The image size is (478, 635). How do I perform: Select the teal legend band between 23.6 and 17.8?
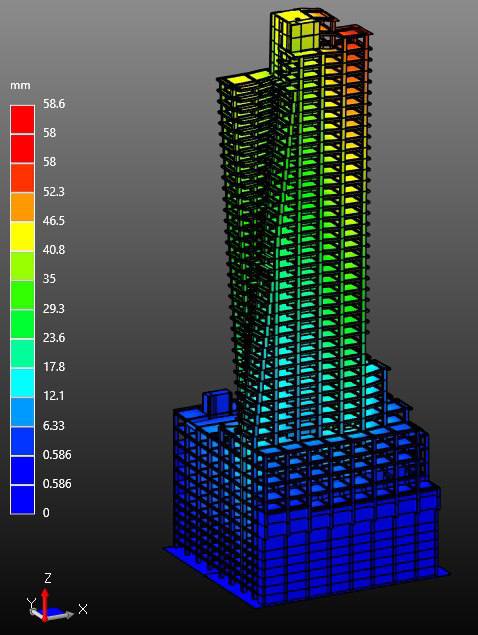tap(22, 353)
